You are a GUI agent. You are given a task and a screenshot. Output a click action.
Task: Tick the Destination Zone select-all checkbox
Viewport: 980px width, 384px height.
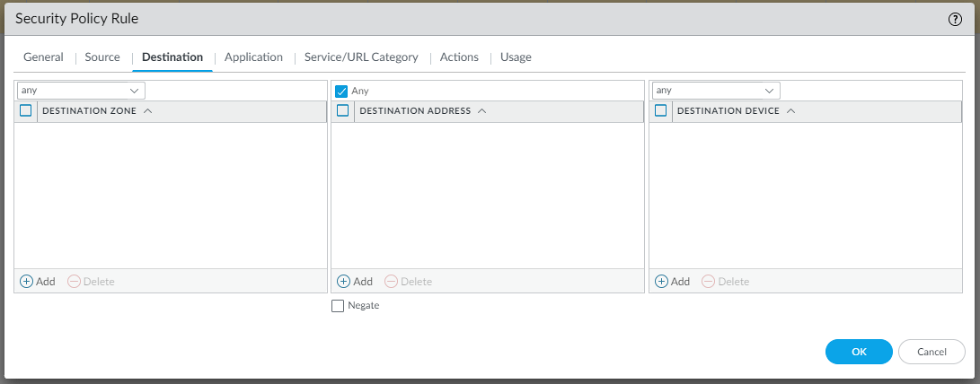(x=26, y=111)
